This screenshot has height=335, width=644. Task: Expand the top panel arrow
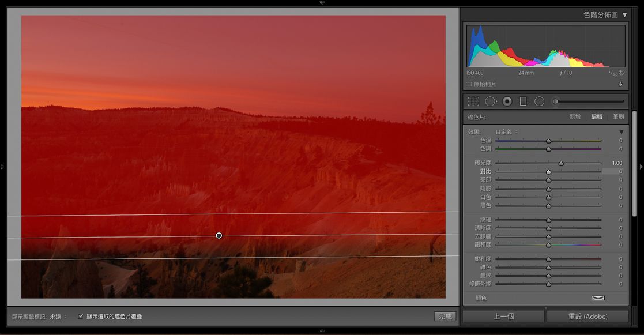(322, 2)
